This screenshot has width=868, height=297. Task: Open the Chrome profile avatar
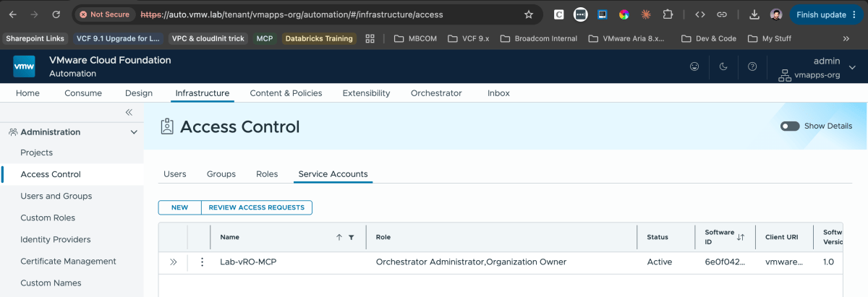(776, 14)
